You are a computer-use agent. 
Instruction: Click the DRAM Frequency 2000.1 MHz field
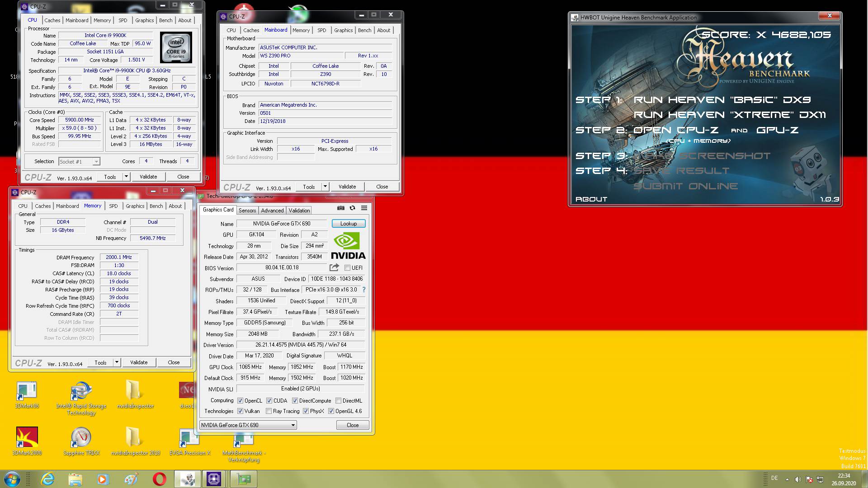tap(119, 257)
